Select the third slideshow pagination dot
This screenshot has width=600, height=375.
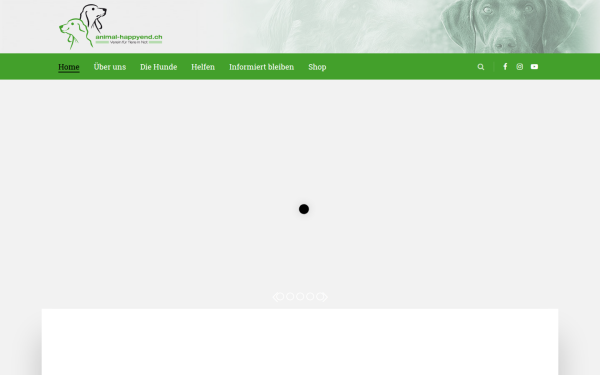point(300,297)
